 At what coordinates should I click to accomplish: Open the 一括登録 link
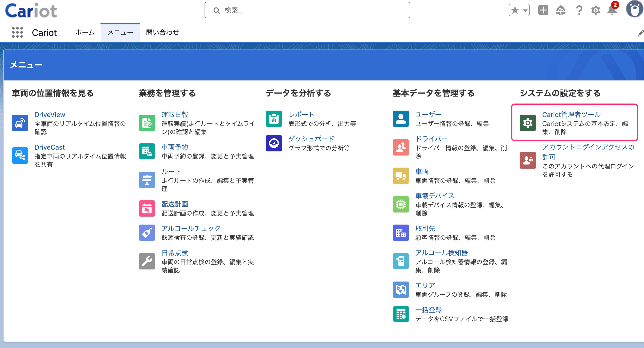tap(429, 310)
